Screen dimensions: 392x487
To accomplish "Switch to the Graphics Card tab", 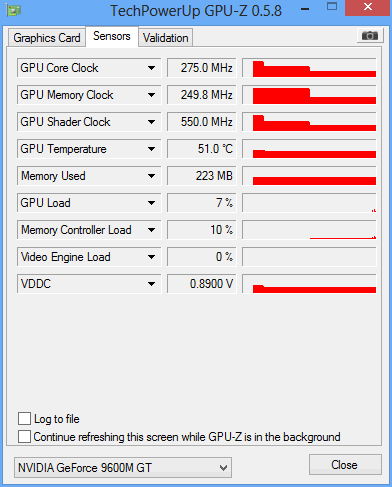I will pyautogui.click(x=47, y=38).
